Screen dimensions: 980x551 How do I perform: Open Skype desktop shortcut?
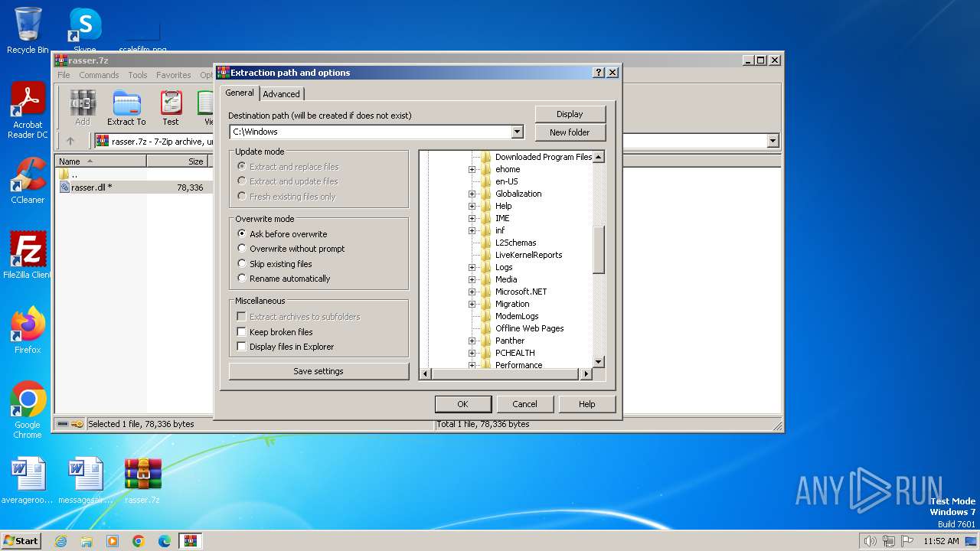pos(85,31)
